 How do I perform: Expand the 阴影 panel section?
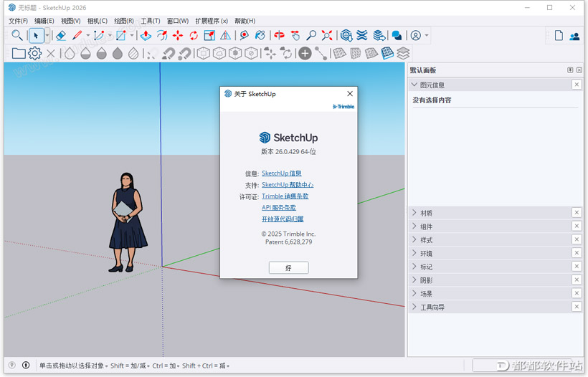pos(426,280)
